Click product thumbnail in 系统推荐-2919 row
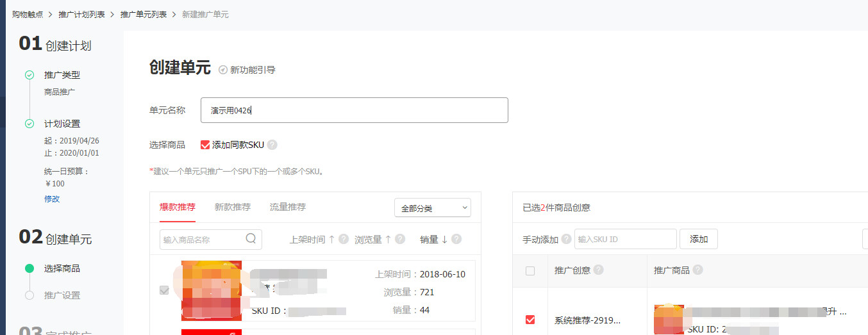868x335 pixels. point(669,320)
